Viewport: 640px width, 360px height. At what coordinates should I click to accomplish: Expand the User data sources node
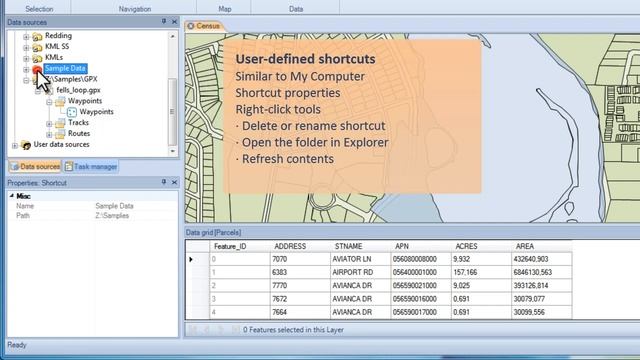15,145
